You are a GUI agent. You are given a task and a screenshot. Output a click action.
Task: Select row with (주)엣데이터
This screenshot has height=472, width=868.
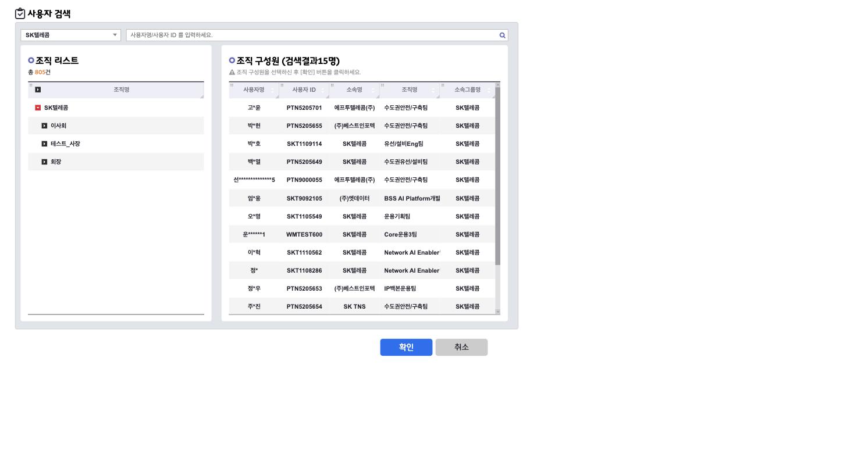[x=362, y=198]
